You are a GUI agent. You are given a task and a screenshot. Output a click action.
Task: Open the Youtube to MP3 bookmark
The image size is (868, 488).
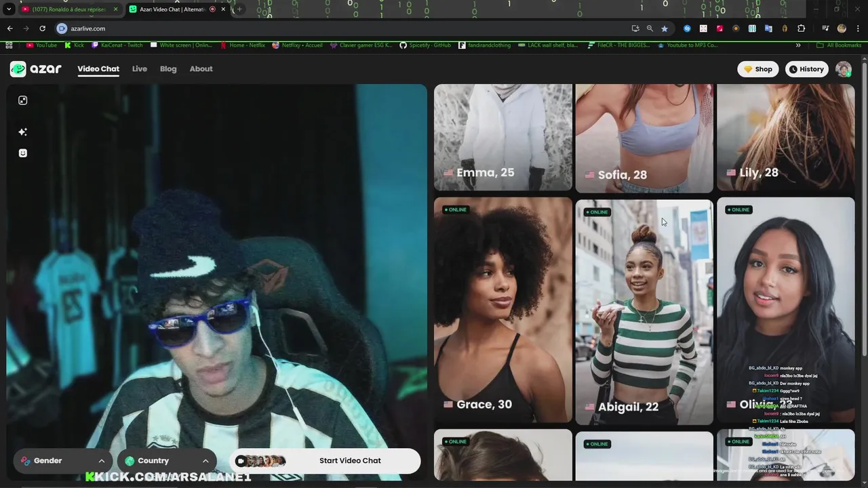[x=687, y=45]
